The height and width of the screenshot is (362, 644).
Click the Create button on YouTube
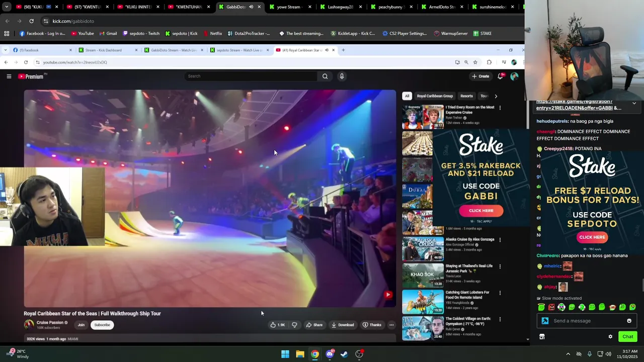[x=480, y=76]
